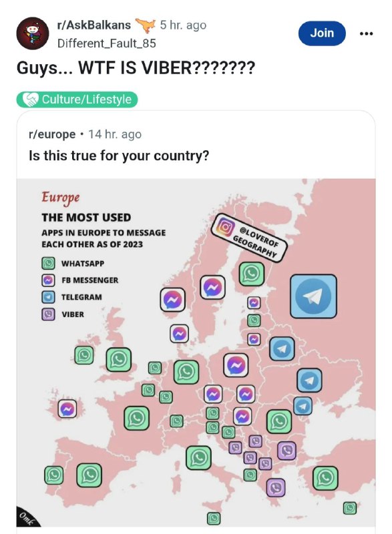Click the Messenger icon over Norway
Image resolution: width=392 pixels, height=534 pixels.
point(173,300)
